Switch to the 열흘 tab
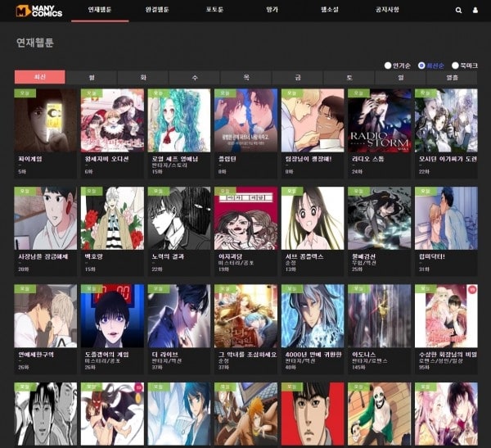 pyautogui.click(x=453, y=78)
